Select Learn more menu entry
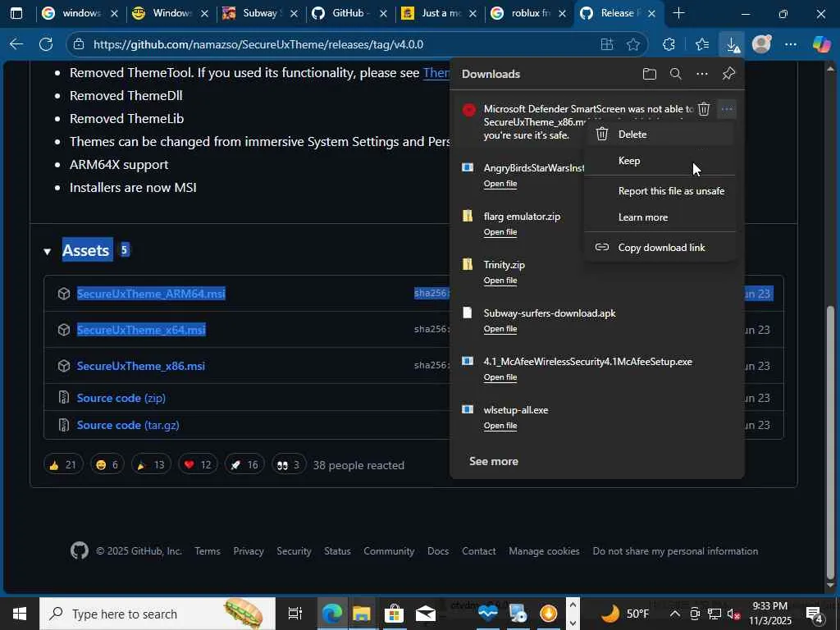The height and width of the screenshot is (630, 840). pos(660,217)
